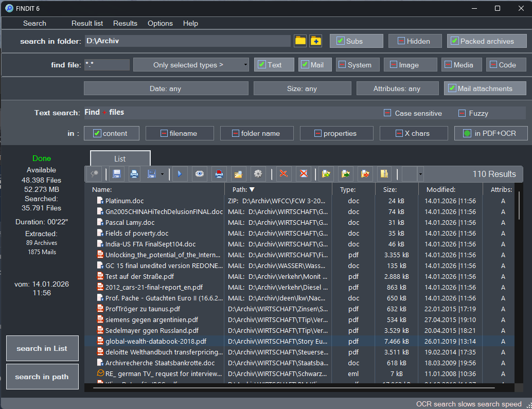Screen dimensions: 532x409
Task: Open the dropdown left of 110 Results
Action: click(x=420, y=174)
